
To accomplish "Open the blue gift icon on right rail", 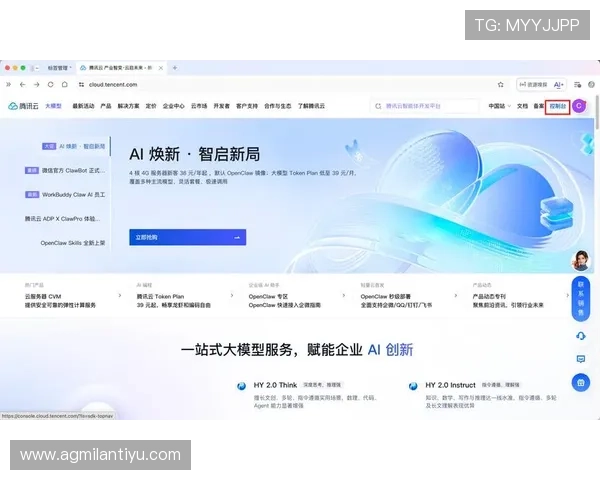I will point(580,382).
